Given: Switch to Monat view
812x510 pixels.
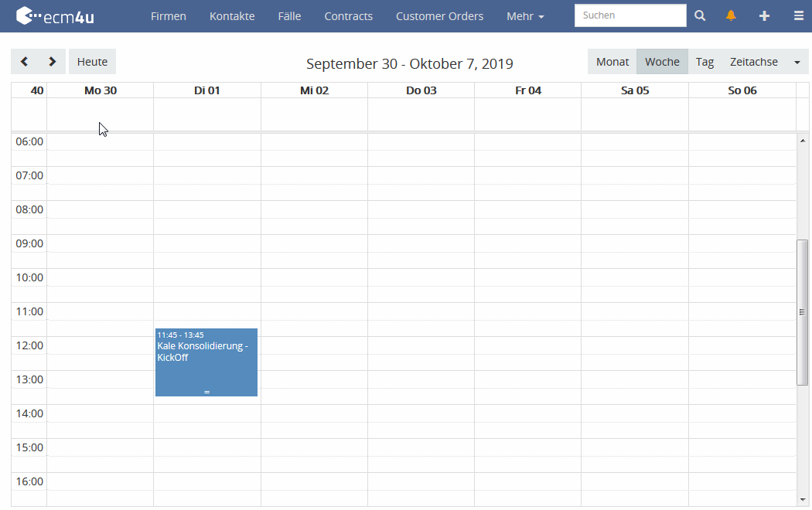Looking at the screenshot, I should (x=612, y=62).
